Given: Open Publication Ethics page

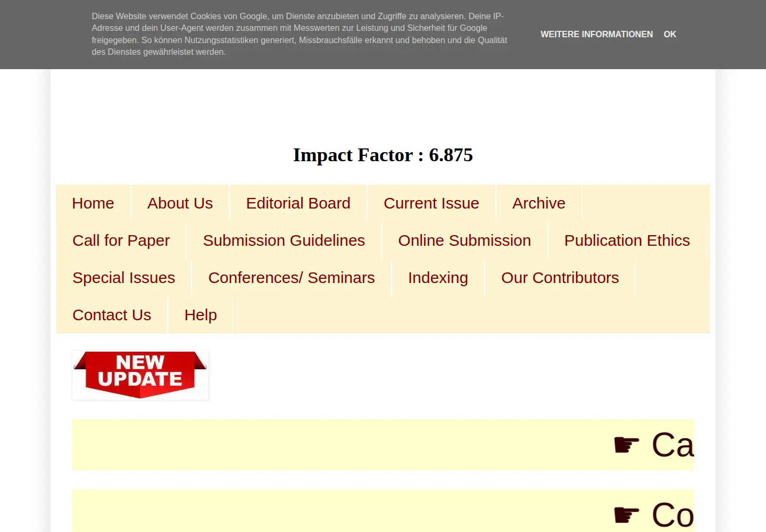Looking at the screenshot, I should click(x=627, y=240).
